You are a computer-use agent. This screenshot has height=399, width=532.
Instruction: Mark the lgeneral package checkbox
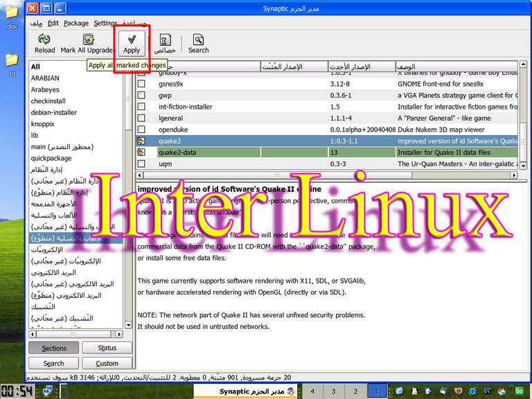(x=141, y=118)
